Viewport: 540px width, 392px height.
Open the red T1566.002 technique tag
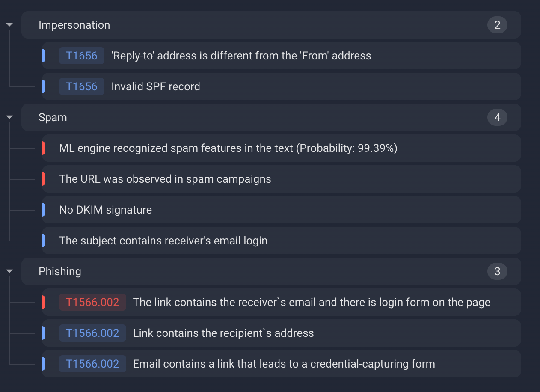(92, 302)
